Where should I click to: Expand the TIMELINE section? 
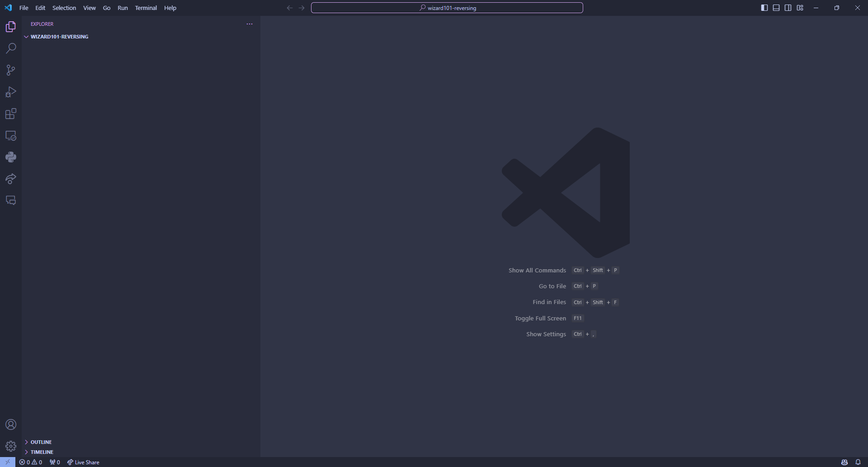point(141,452)
